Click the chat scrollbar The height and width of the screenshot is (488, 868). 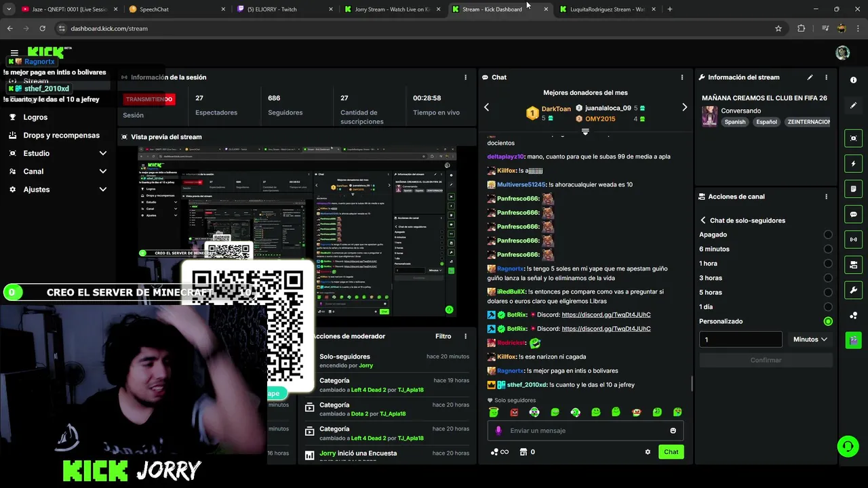pyautogui.click(x=692, y=384)
